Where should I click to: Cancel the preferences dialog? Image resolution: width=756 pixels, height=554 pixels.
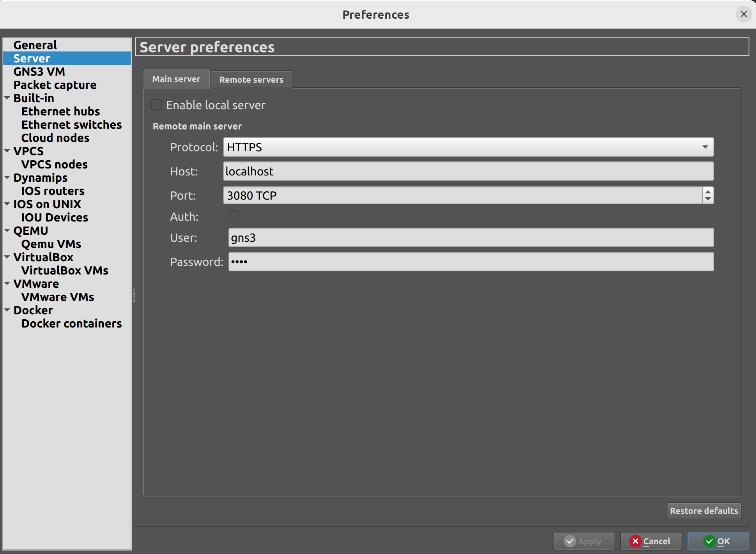[x=651, y=541]
